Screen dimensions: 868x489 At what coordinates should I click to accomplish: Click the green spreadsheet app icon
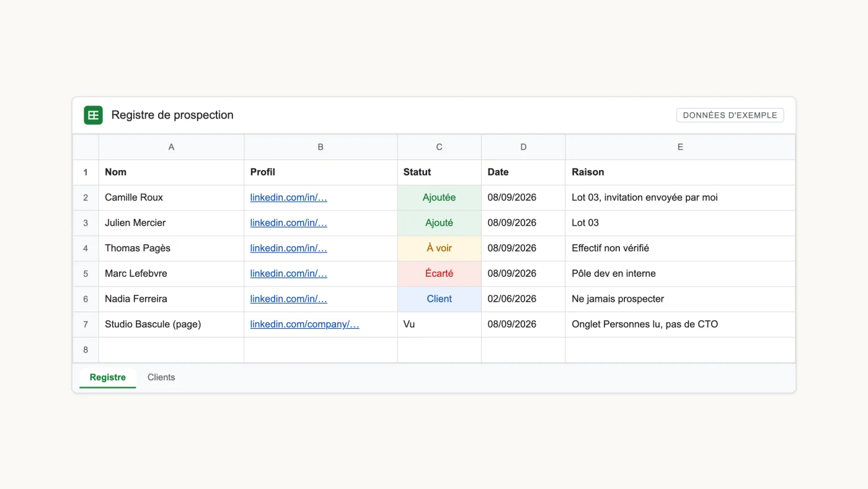pos(94,115)
